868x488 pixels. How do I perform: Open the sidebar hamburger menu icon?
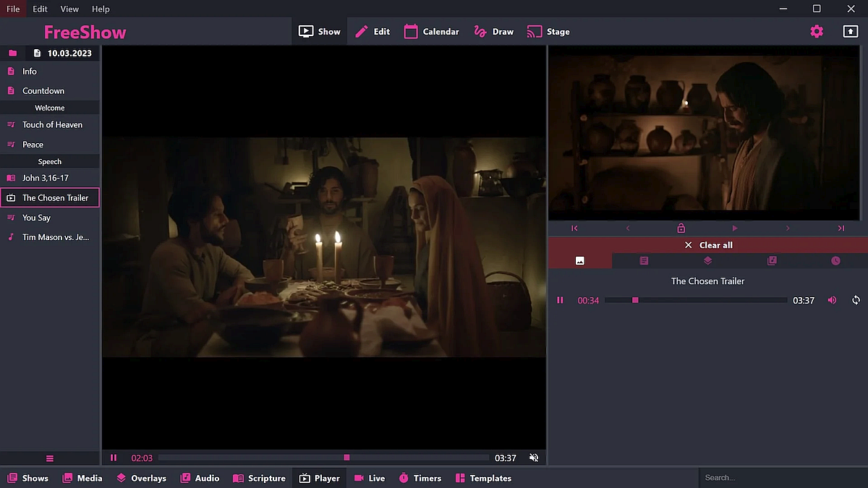coord(50,458)
